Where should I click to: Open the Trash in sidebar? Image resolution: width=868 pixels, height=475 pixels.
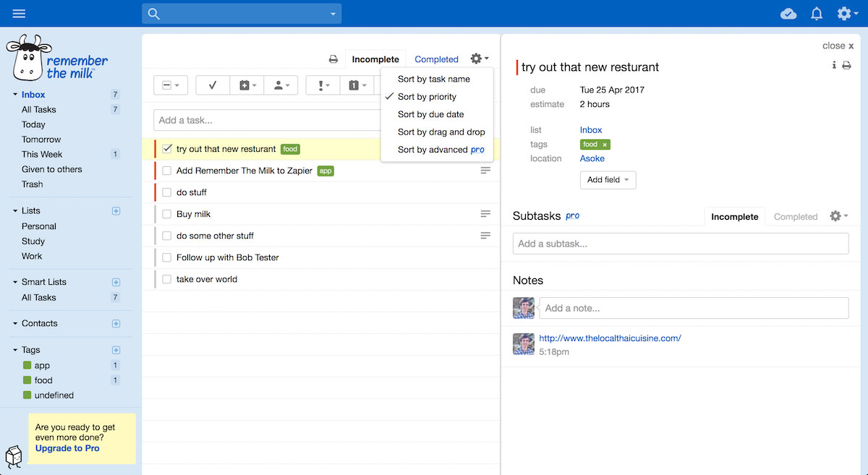tap(33, 184)
